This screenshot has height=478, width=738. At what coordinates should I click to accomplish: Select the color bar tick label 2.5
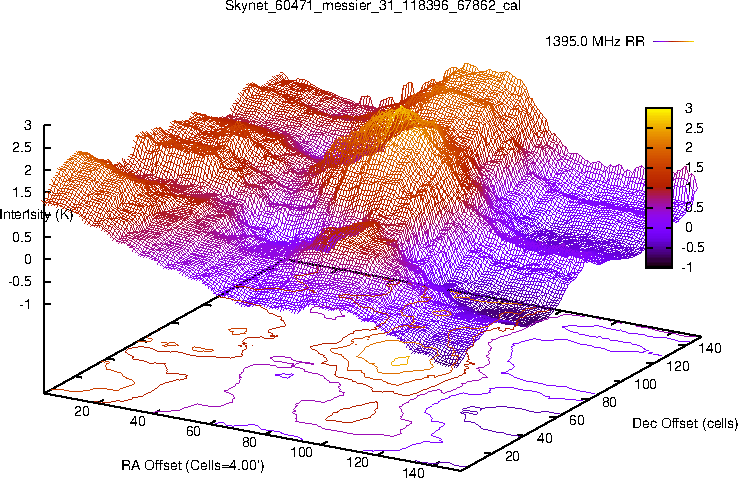click(x=694, y=128)
